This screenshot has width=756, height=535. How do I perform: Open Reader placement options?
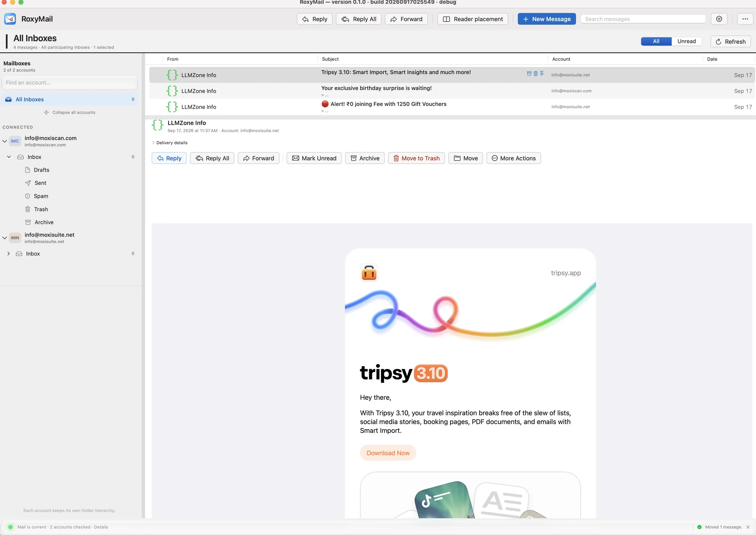pos(472,19)
